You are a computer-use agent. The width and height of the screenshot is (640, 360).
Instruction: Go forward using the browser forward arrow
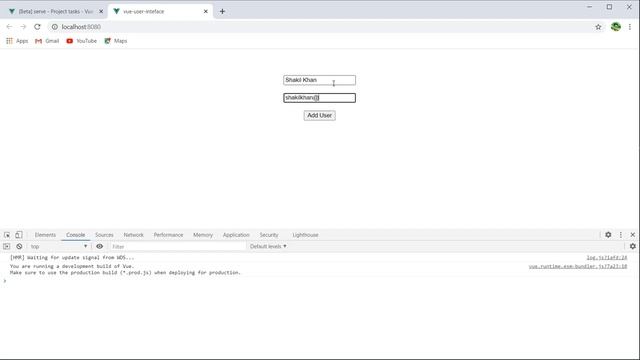23,27
